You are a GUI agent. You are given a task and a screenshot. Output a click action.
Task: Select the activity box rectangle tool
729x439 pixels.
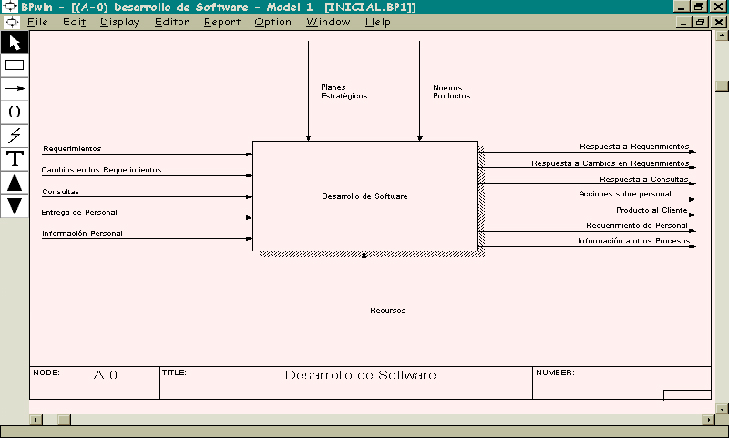tap(15, 65)
